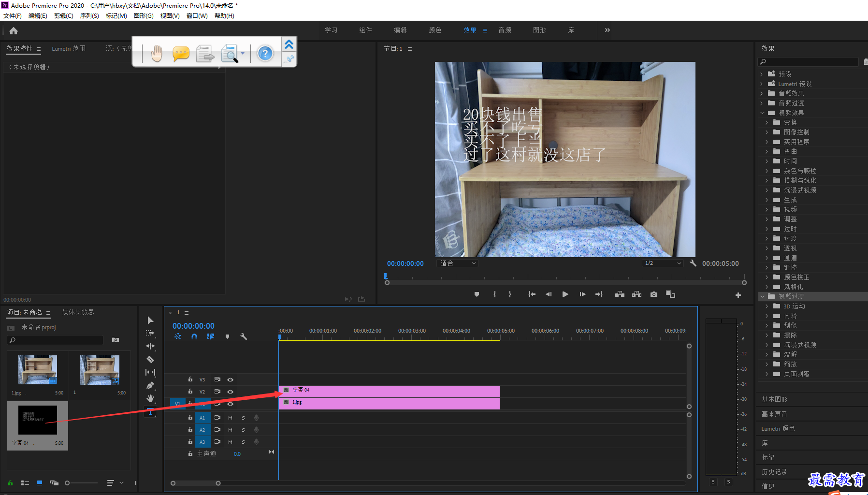
Task: Select the Razor tool
Action: click(150, 359)
